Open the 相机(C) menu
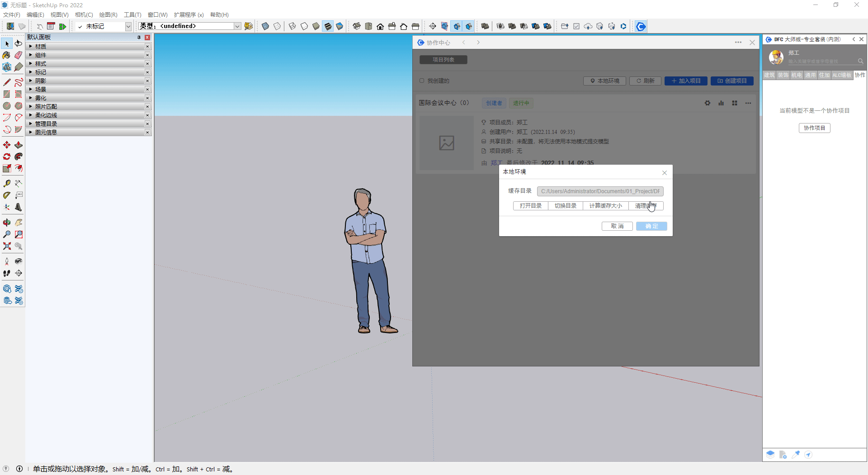 click(x=84, y=15)
